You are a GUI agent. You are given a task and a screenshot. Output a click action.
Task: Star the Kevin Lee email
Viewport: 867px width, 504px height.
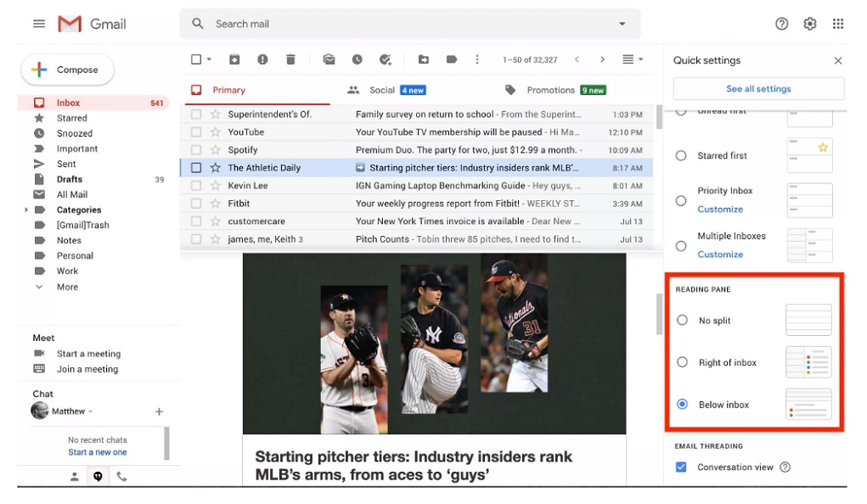[216, 186]
